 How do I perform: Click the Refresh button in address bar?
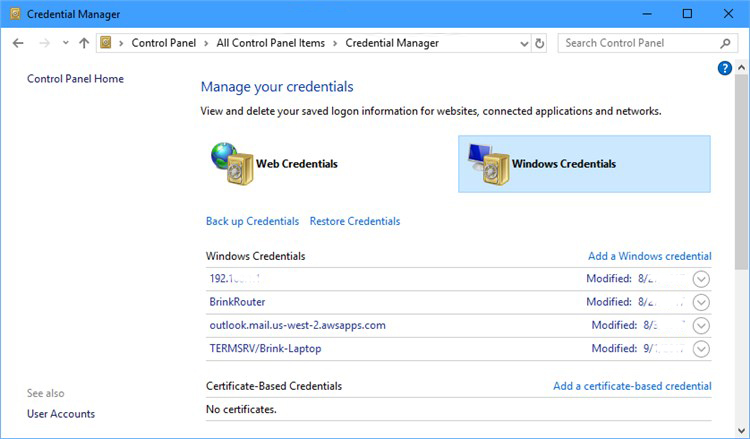[x=540, y=43]
